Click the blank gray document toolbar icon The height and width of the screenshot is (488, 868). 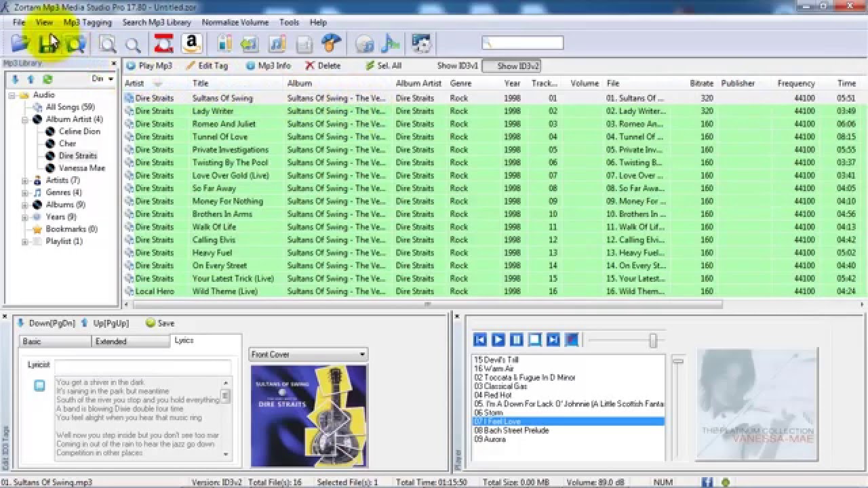tap(304, 44)
